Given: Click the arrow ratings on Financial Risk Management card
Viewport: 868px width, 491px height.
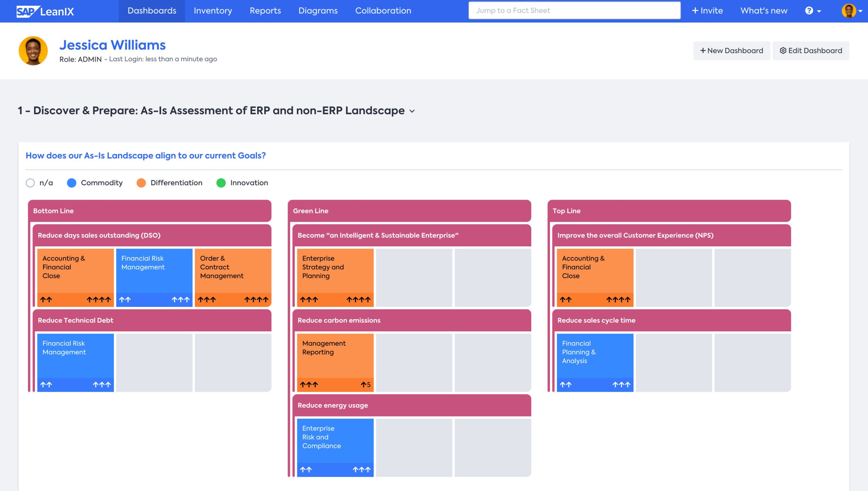Looking at the screenshot, I should pyautogui.click(x=154, y=300).
